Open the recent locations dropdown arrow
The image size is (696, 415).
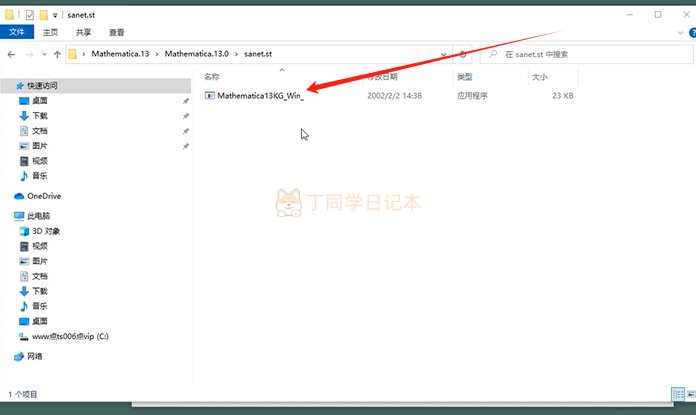[x=44, y=54]
